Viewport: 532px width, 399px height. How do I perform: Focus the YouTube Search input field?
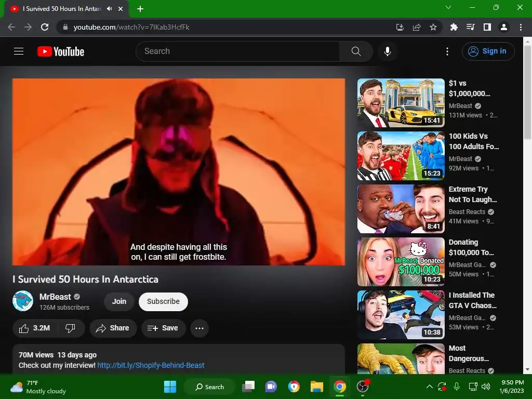click(238, 51)
